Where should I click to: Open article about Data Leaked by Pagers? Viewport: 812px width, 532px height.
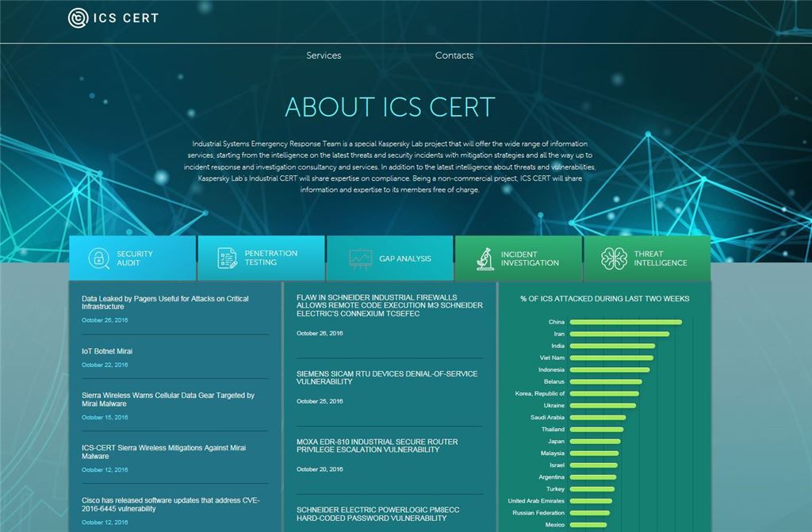165,303
